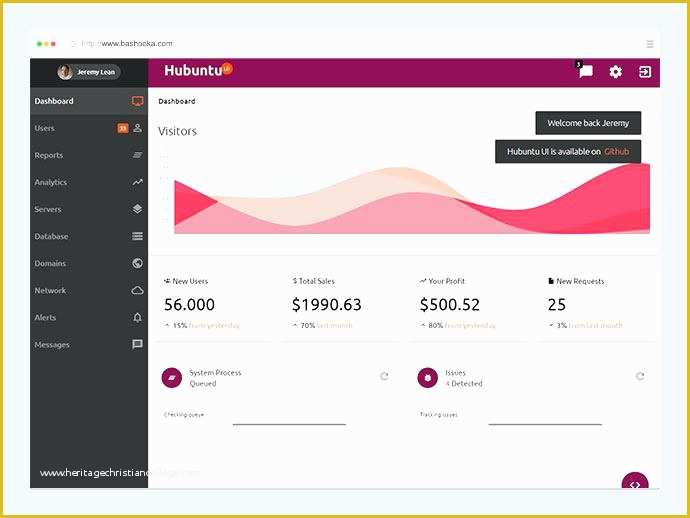
Task: Open the chat messages icon in header
Action: coord(585,71)
